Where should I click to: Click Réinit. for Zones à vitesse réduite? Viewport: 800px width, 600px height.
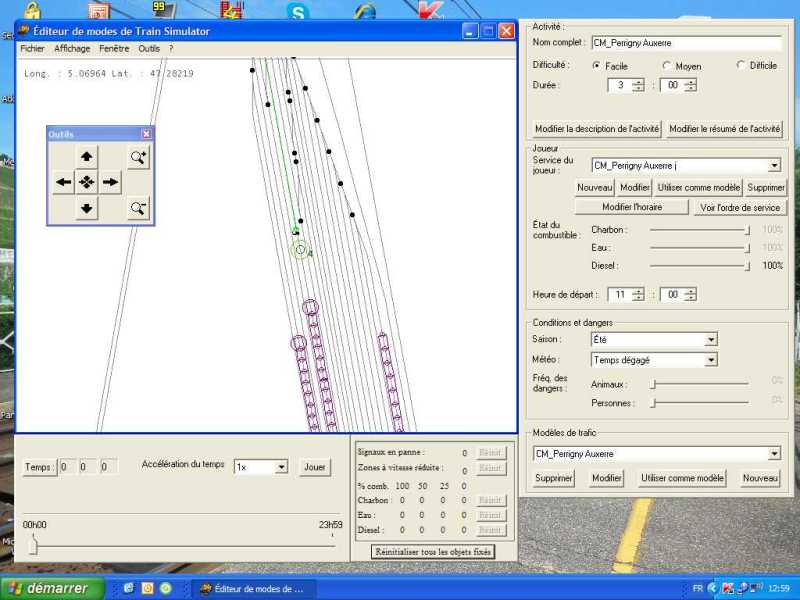click(x=490, y=468)
